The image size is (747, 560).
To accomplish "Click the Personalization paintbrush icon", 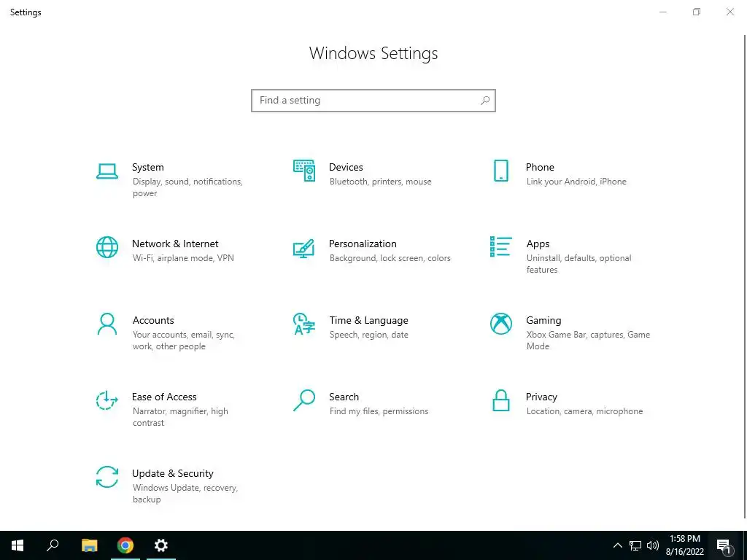I will (303, 248).
